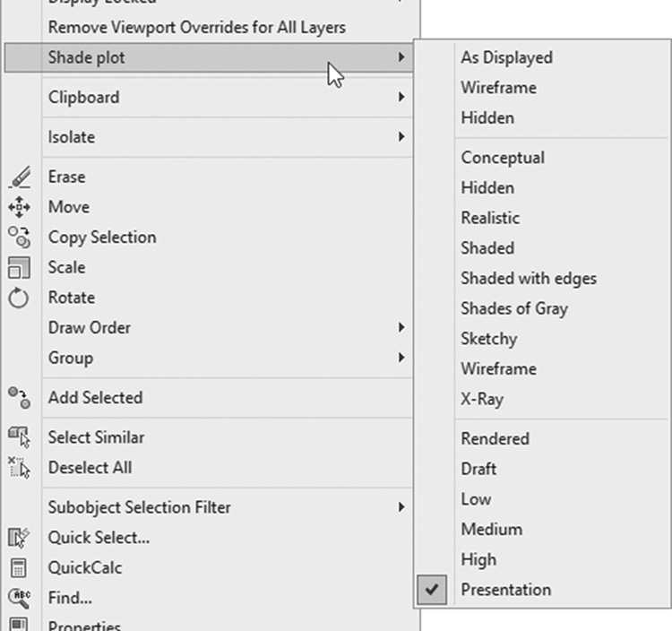Choose Quick Select...
Image resolution: width=672 pixels, height=631 pixels.
pos(209,538)
